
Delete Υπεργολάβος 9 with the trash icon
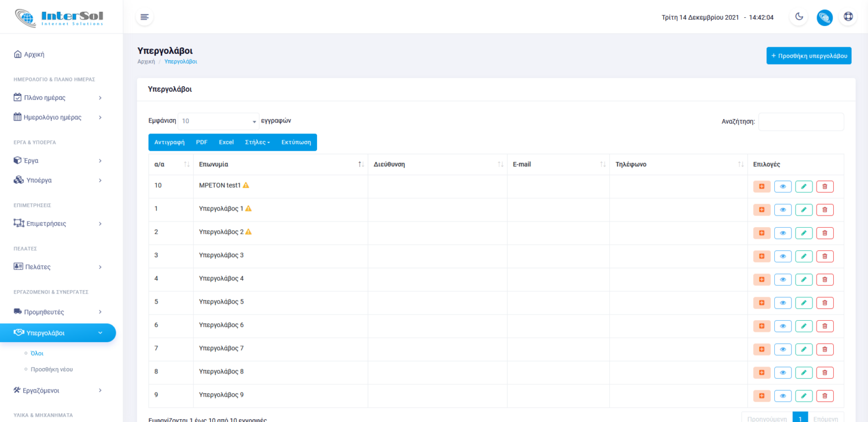point(825,396)
